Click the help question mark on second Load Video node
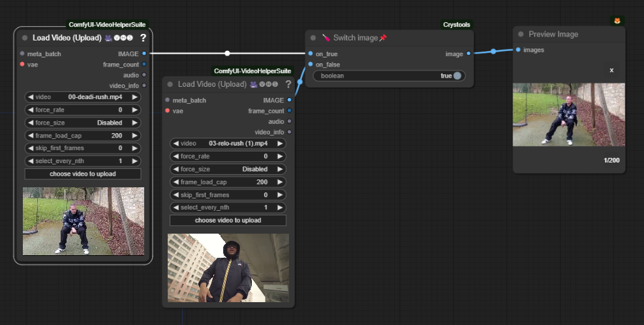This screenshot has width=644, height=325. click(x=288, y=84)
